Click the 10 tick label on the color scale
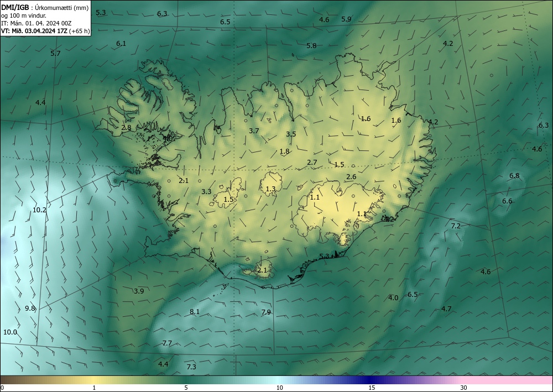This screenshot has width=553, height=392. (x=279, y=388)
